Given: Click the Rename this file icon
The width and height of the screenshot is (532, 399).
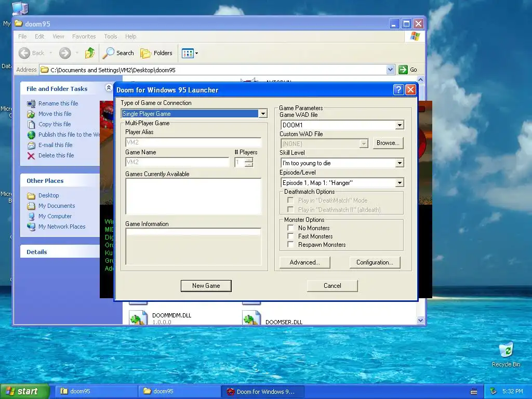Looking at the screenshot, I should tap(31, 103).
